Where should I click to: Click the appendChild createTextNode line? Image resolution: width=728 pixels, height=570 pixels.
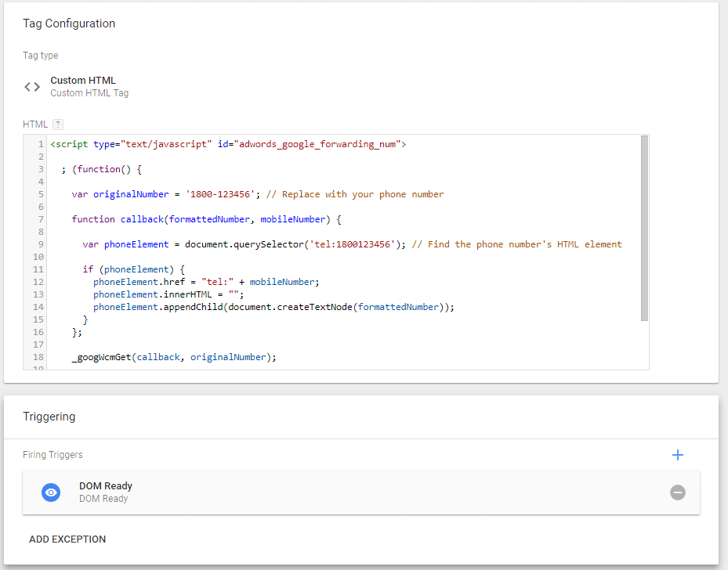273,307
